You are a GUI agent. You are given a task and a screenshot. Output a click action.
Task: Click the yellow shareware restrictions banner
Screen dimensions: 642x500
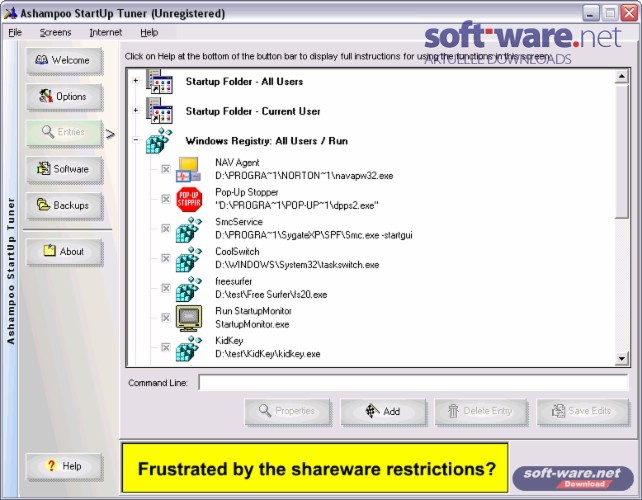click(315, 468)
